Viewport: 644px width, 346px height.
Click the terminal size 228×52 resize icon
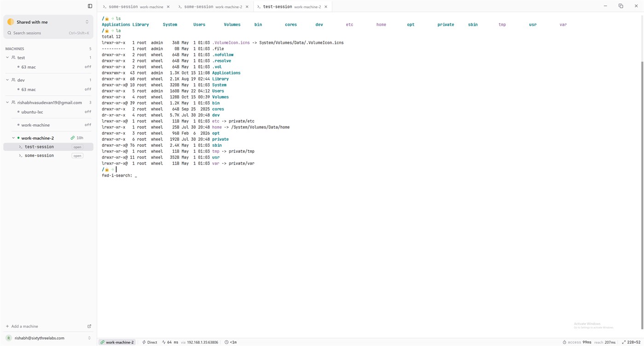623,342
